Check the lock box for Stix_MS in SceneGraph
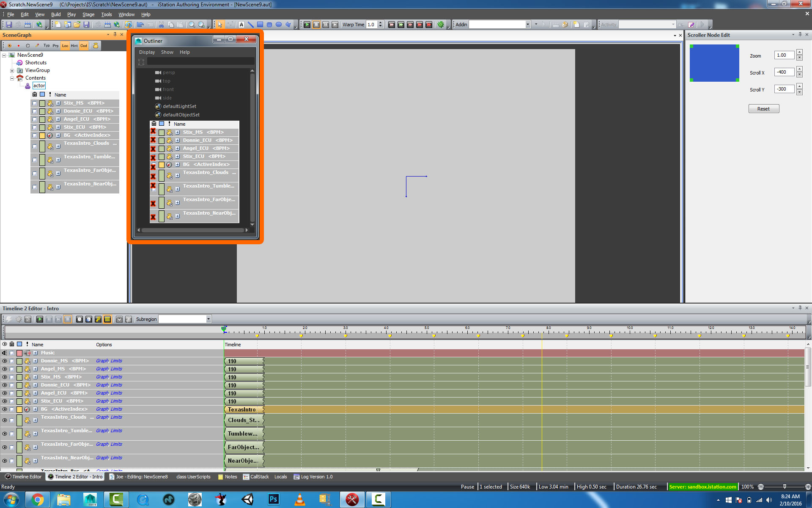 tap(35, 103)
